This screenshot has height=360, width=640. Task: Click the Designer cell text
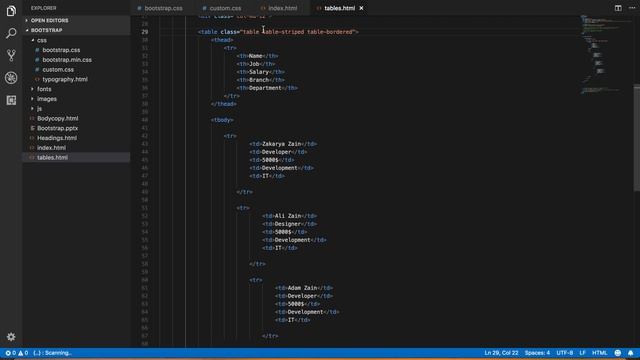(x=288, y=224)
